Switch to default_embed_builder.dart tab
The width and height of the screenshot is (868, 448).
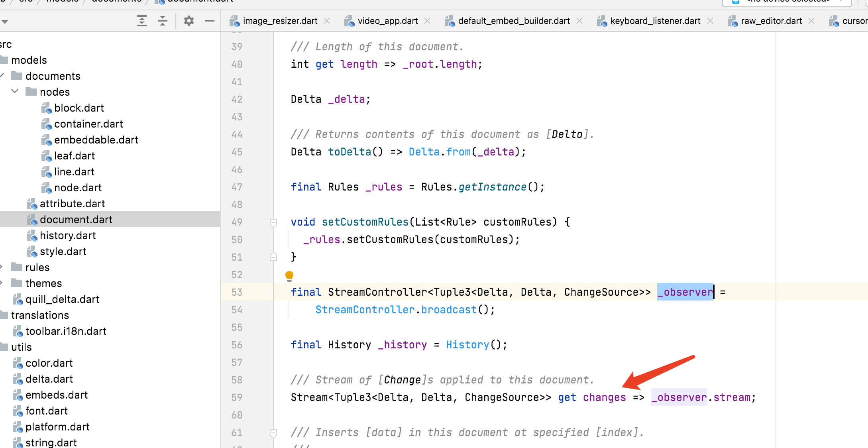click(513, 21)
